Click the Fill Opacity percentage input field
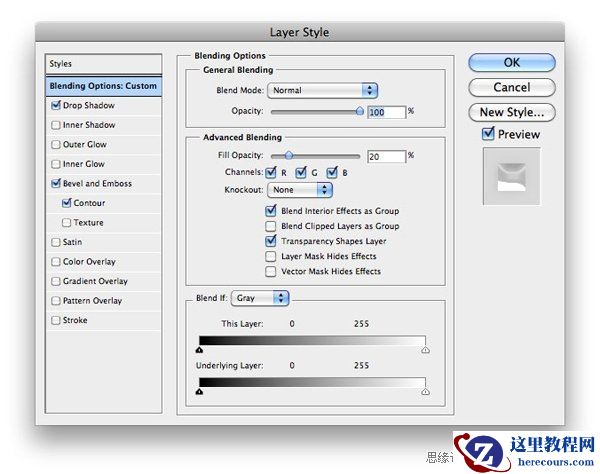 (386, 156)
